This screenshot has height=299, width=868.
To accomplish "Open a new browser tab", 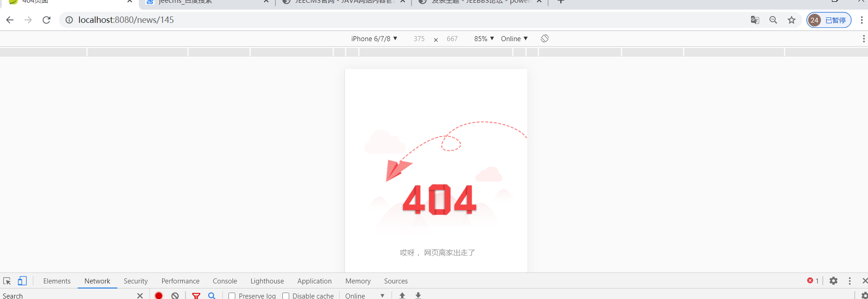I will point(561,1).
